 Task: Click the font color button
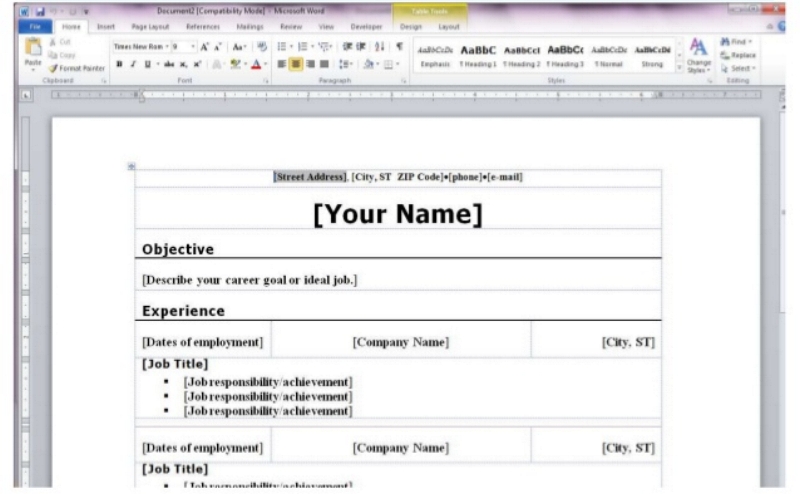[256, 64]
